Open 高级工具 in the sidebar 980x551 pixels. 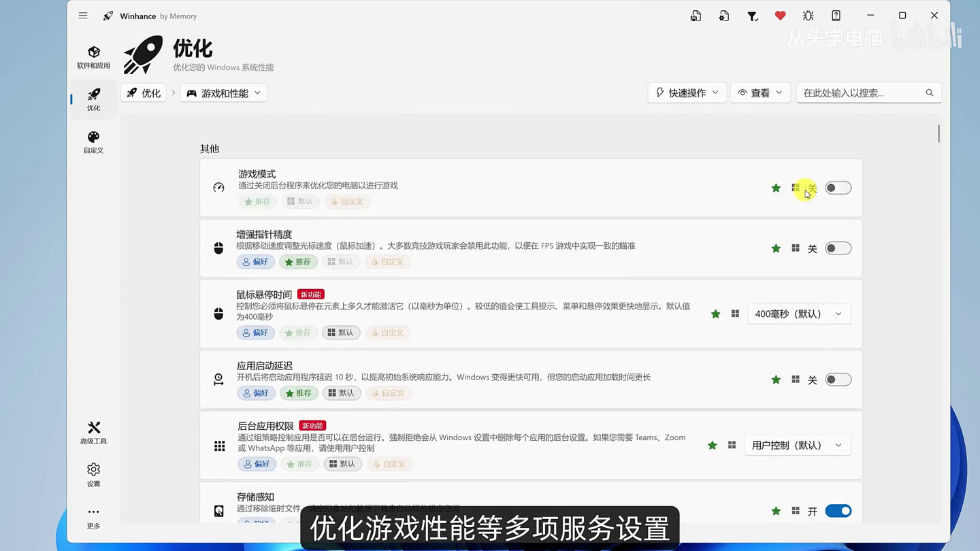[93, 432]
